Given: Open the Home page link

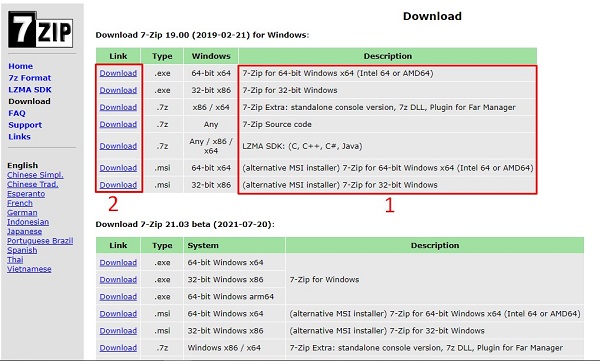Looking at the screenshot, I should tap(21, 66).
